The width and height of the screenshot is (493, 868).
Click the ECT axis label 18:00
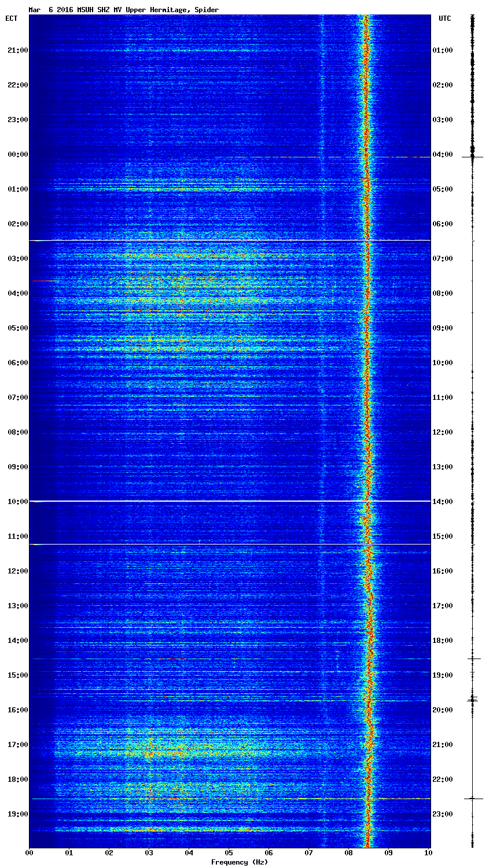pos(17,779)
